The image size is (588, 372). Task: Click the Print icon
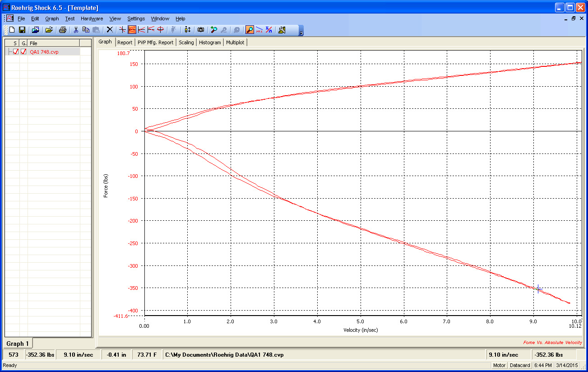(63, 30)
